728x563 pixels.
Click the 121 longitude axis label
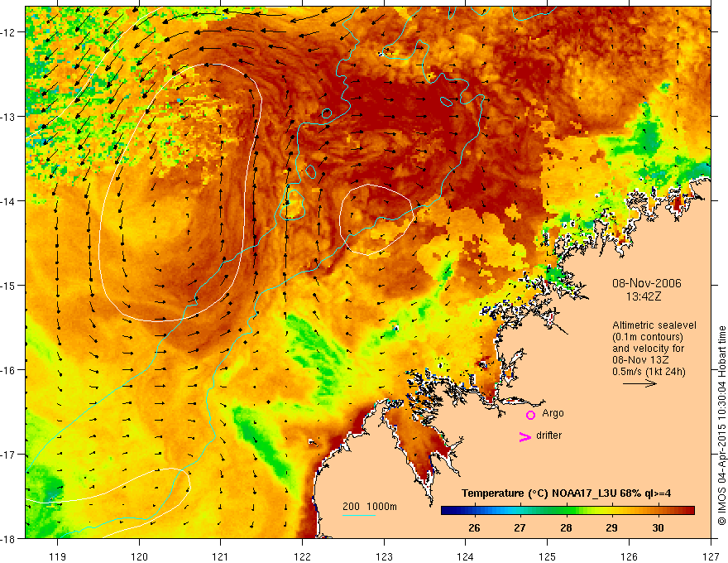click(x=221, y=556)
